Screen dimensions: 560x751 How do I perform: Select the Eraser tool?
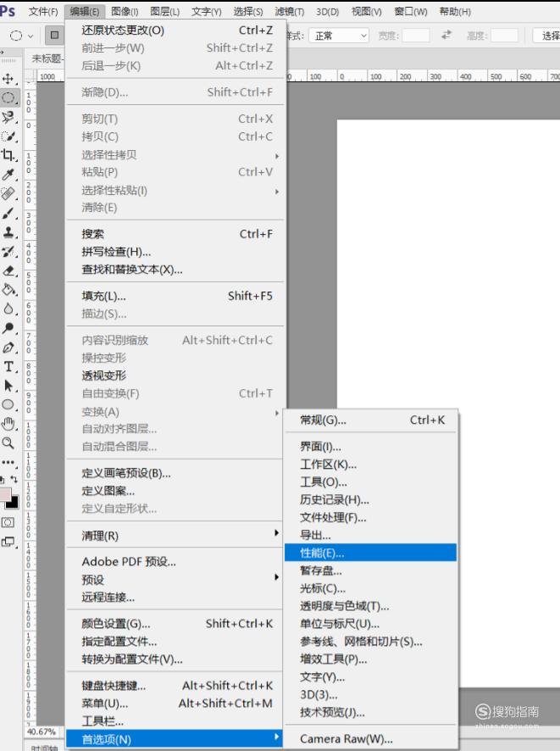[8, 270]
